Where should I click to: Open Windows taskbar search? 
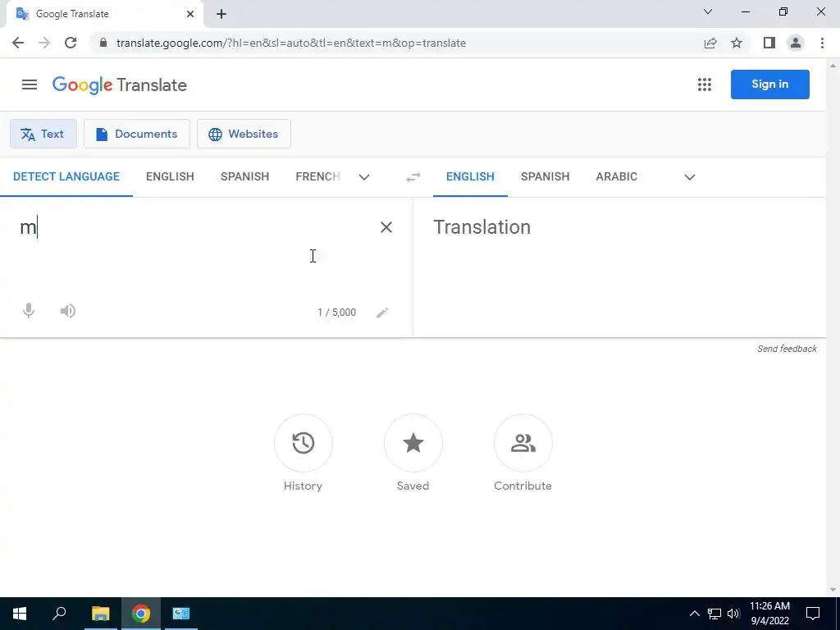click(x=59, y=614)
